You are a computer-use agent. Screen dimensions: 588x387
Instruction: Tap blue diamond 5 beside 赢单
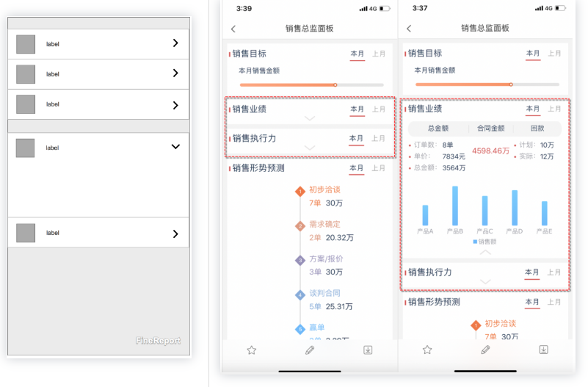point(300,329)
